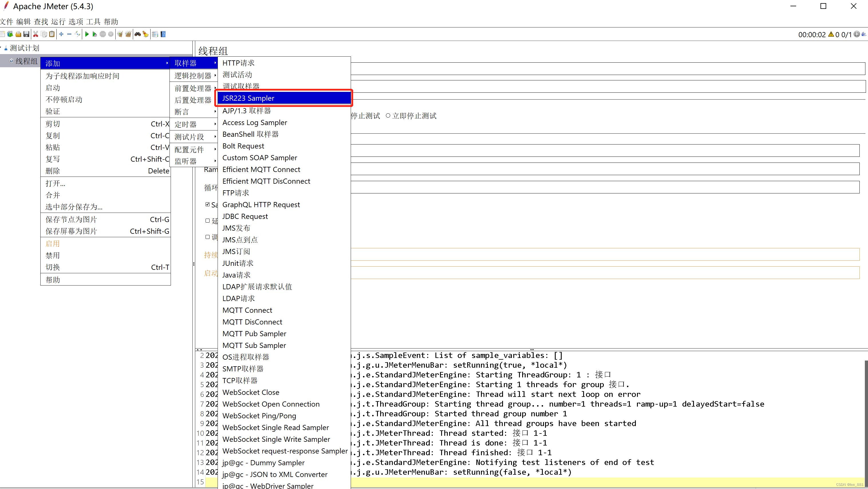The width and height of the screenshot is (868, 489).
Task: Click 删除 in the context menu
Action: pyautogui.click(x=105, y=171)
